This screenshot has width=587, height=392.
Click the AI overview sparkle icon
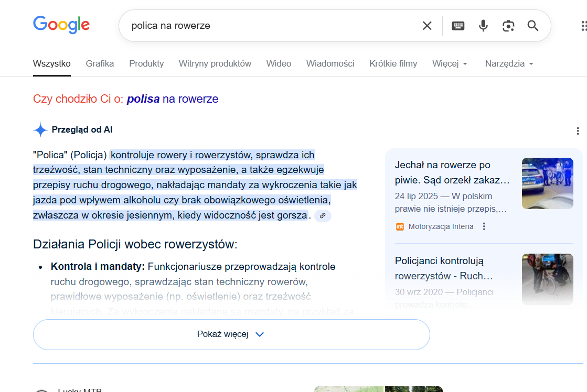click(x=40, y=130)
